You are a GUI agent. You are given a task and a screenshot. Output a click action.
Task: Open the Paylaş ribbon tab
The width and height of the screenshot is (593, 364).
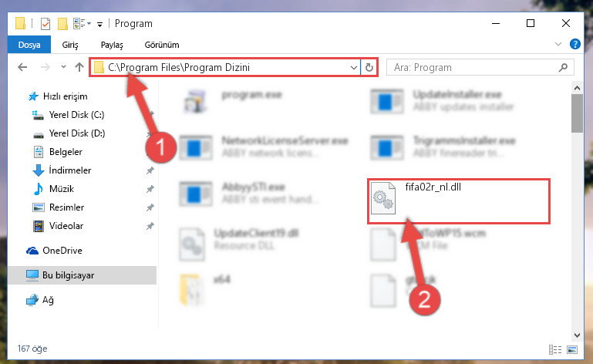click(112, 45)
